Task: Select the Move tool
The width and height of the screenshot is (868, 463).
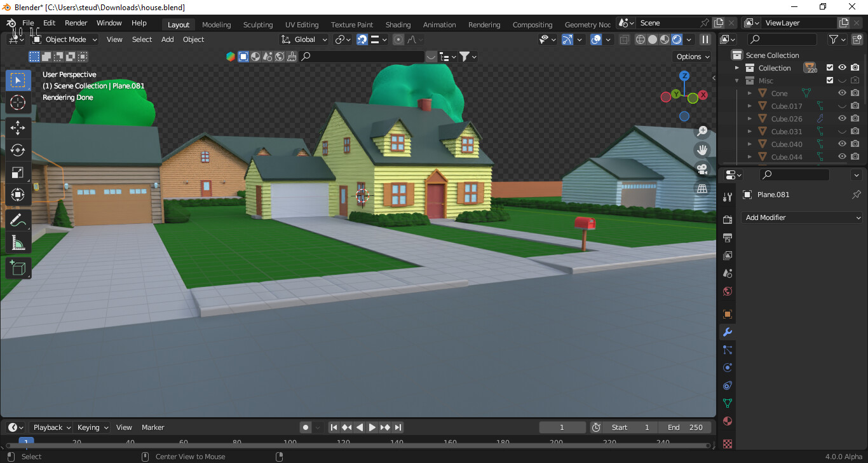Action: [x=18, y=128]
